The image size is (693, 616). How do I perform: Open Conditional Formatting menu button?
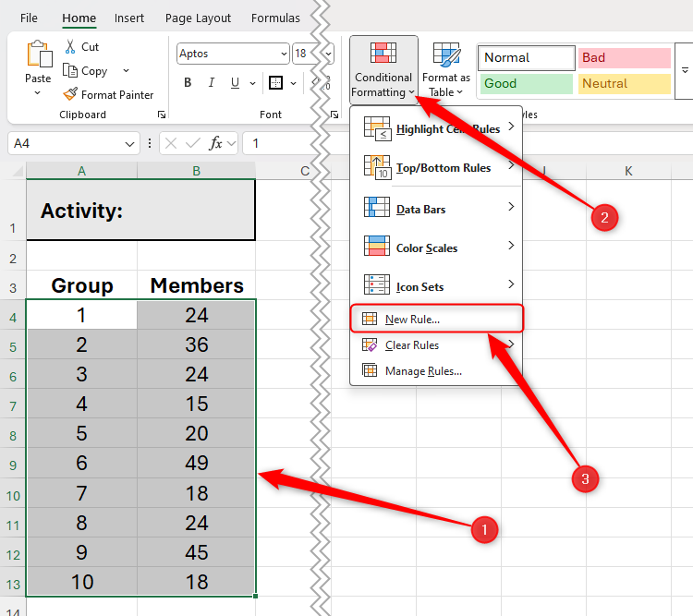(x=383, y=68)
